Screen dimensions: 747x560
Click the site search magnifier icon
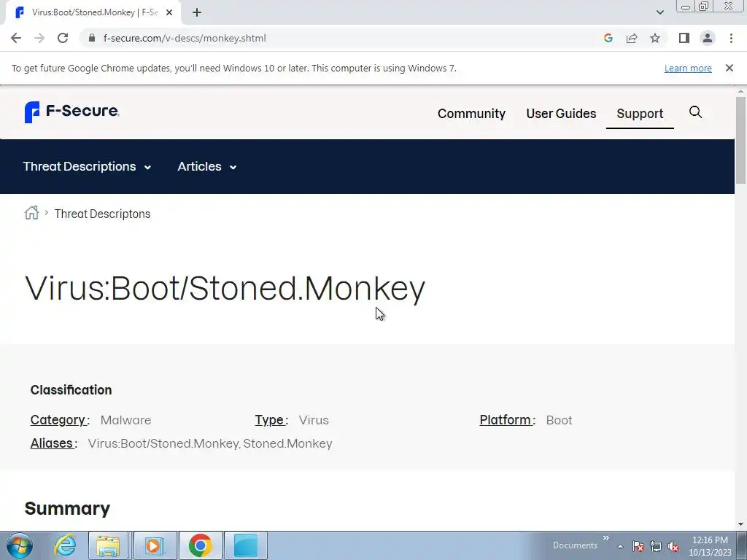(695, 112)
